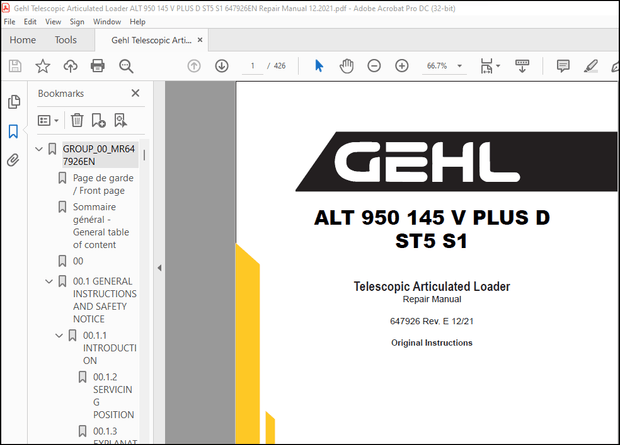Add a comment sticky note
The height and width of the screenshot is (445, 620).
point(563,66)
